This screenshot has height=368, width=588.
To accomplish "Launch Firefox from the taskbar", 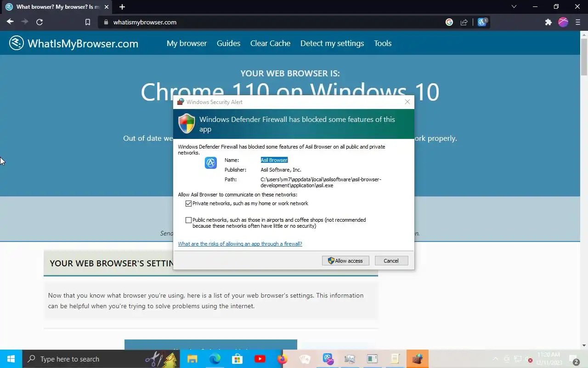I will (283, 359).
